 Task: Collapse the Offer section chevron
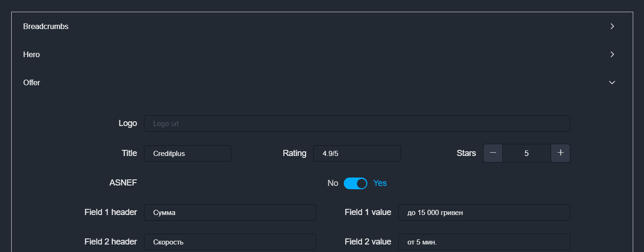[612, 82]
